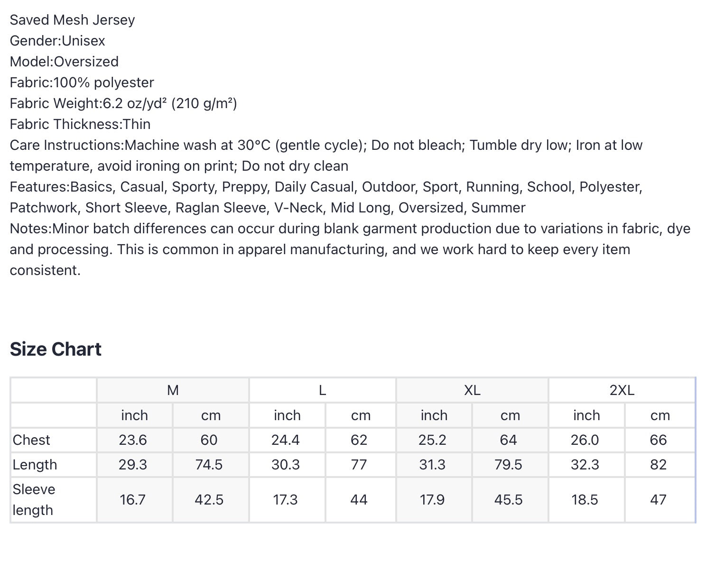The image size is (706, 588).
Task: Click the Sleeve length row label
Action: click(34, 500)
